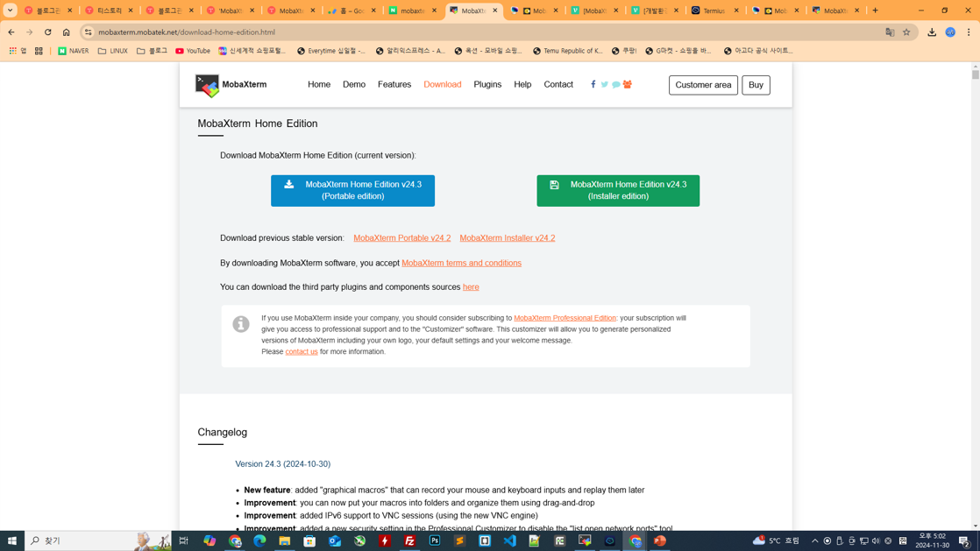
Task: Go to browser home page icon
Action: coord(67,32)
